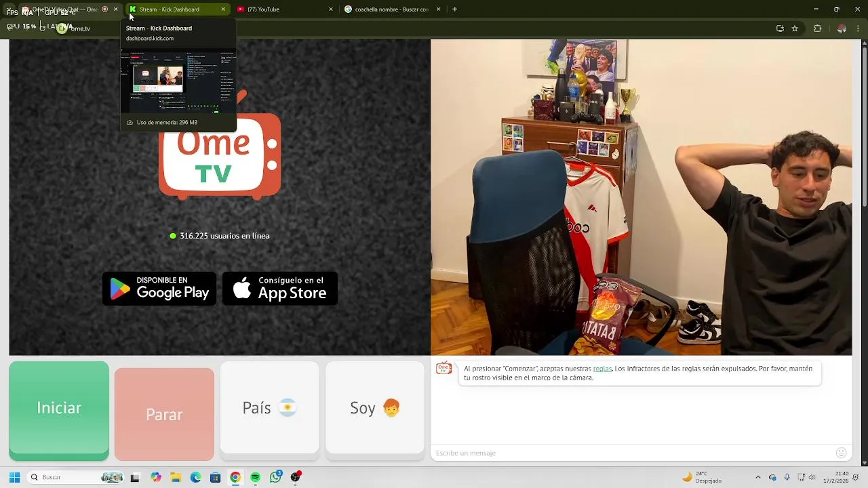Open Google Chrome from the taskbar

tap(235, 478)
